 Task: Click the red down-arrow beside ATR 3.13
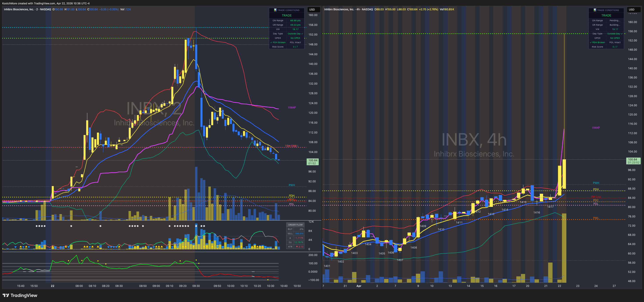pos(297,247)
